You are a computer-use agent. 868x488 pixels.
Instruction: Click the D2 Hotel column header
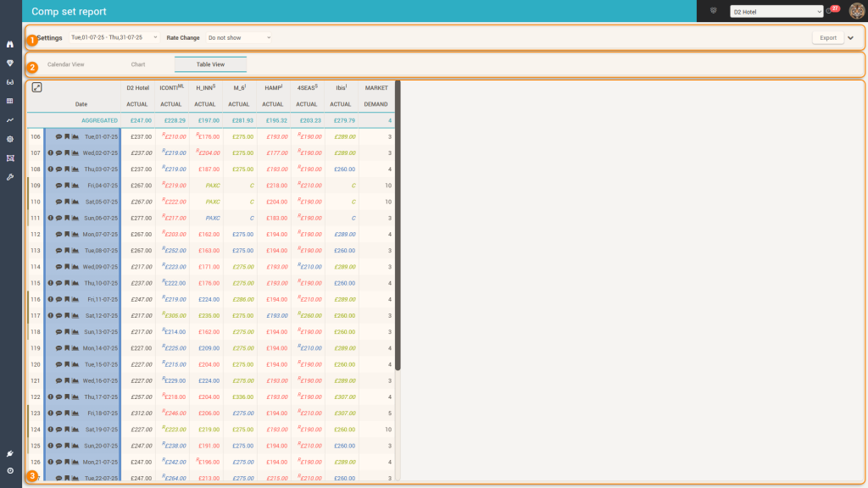tap(137, 88)
